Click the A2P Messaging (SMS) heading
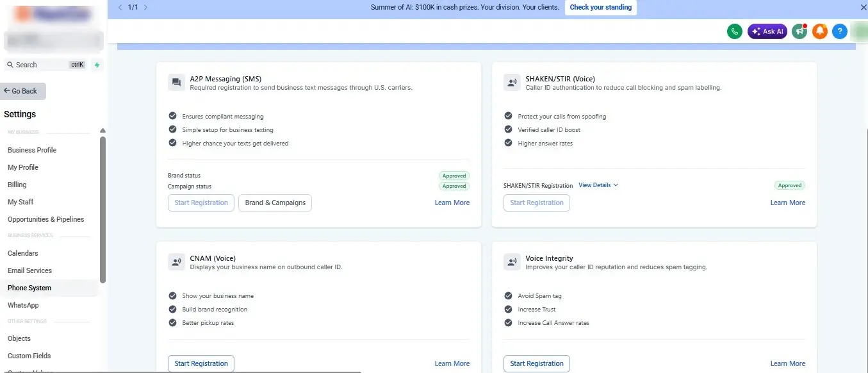Screen dimensions: 868x373 pos(225,79)
